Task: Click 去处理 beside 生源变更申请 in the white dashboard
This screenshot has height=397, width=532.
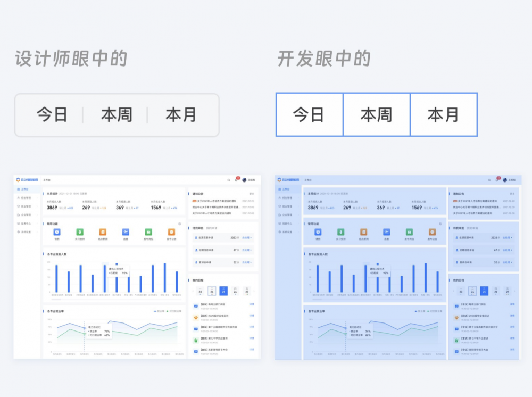Action: tap(247, 238)
